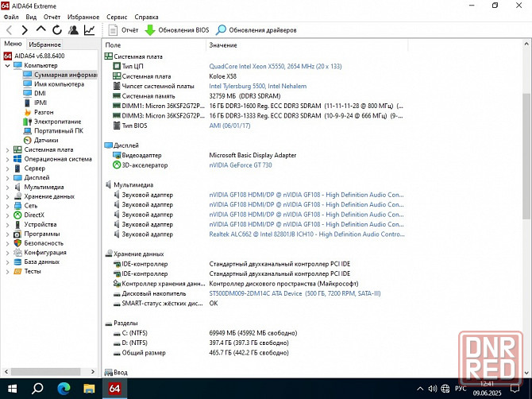Open the Windows Start button
The image size is (532, 399).
[x=12, y=389]
